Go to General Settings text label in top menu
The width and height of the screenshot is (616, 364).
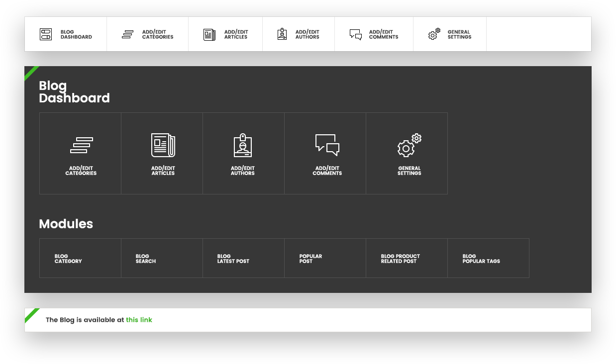459,34
